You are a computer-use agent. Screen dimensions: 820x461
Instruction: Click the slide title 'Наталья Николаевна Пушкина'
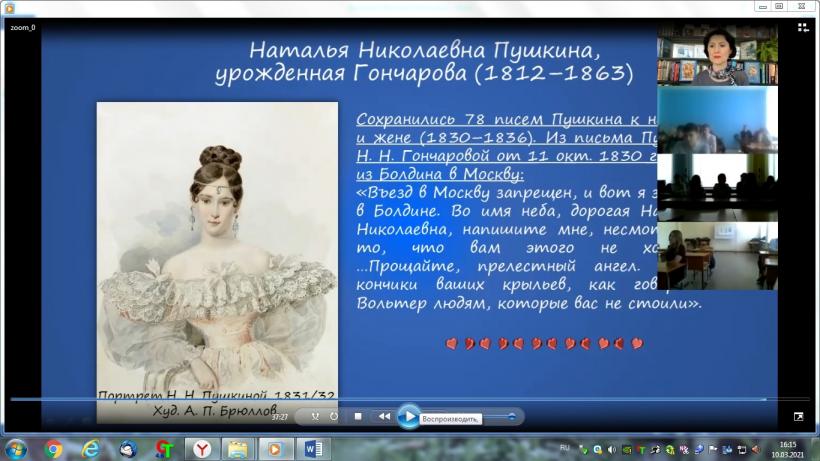click(424, 51)
